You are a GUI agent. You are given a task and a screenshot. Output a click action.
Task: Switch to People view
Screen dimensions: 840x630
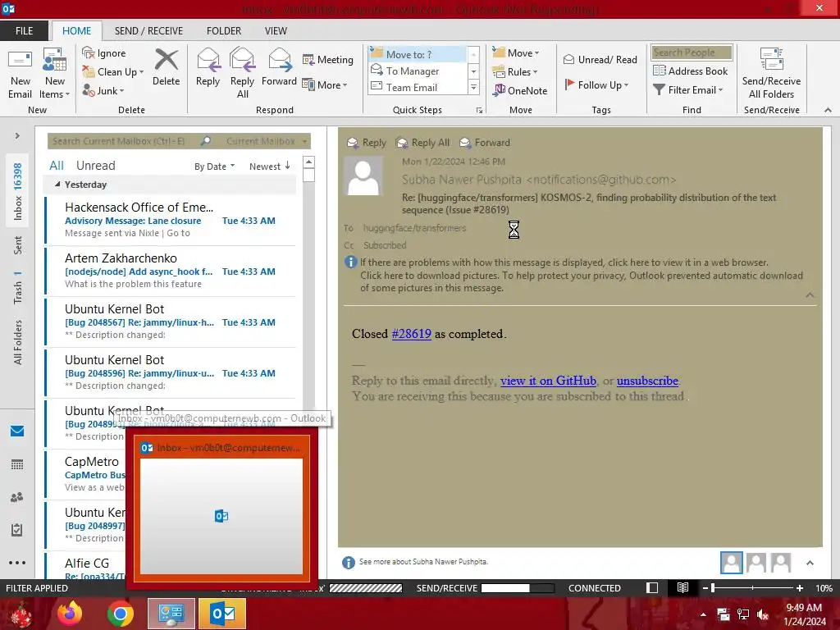(x=17, y=497)
